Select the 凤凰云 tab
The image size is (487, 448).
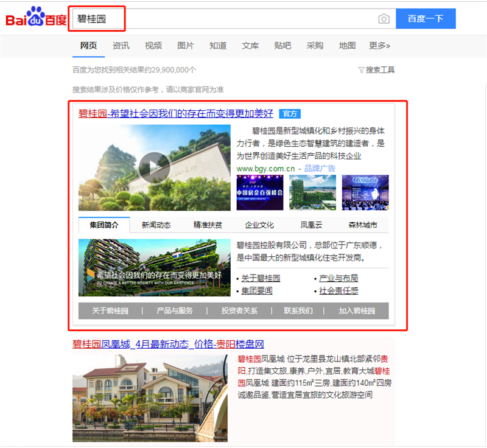[312, 225]
